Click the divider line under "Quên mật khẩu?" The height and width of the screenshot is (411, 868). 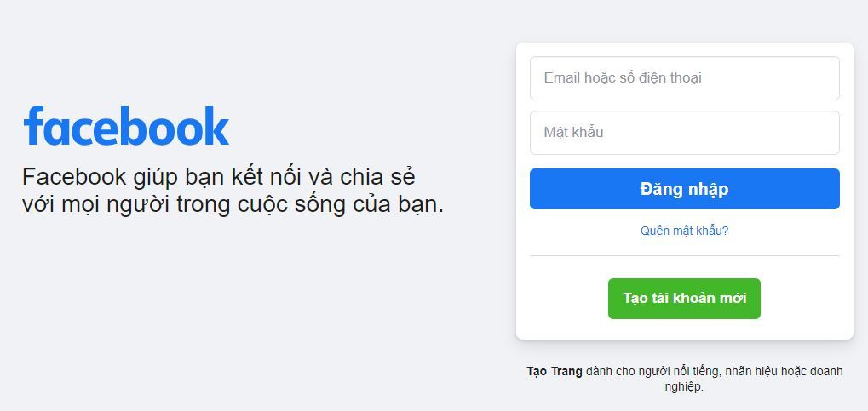(x=684, y=255)
